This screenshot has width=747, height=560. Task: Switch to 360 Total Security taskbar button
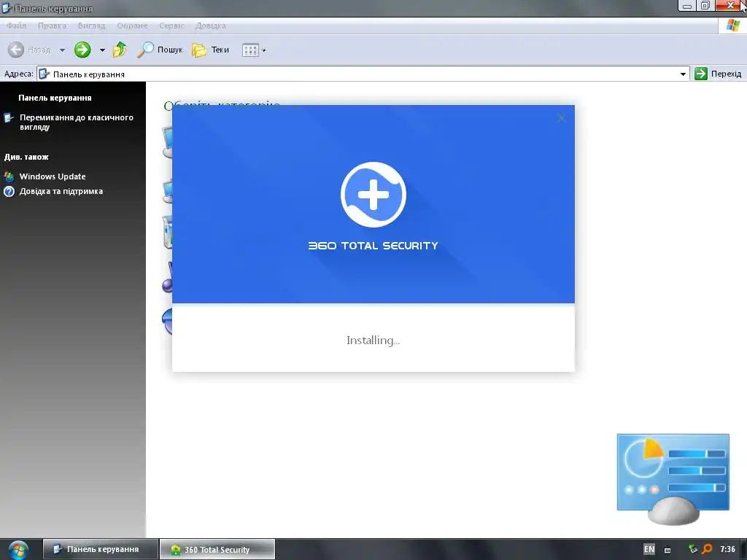click(217, 549)
